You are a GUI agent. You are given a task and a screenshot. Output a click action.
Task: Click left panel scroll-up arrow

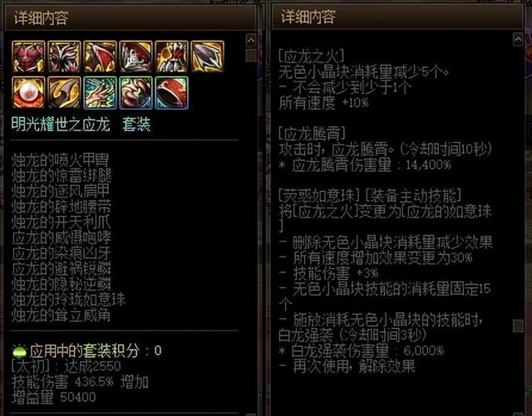(251, 41)
